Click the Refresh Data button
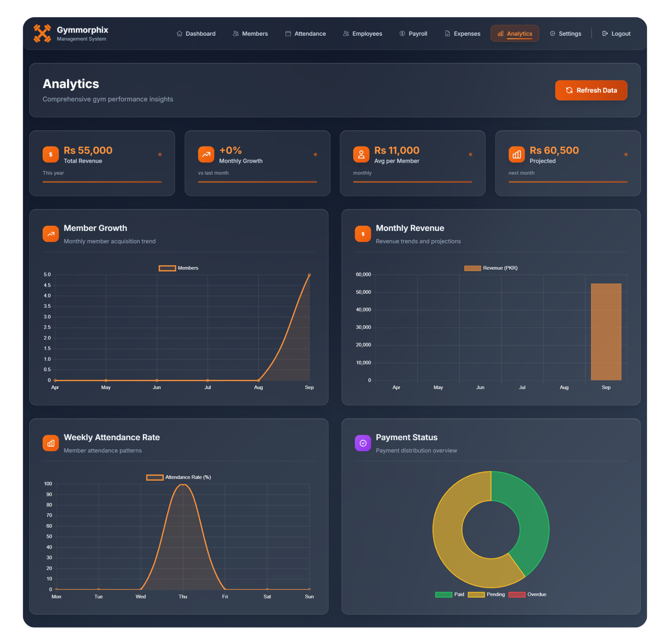670x644 pixels. [x=591, y=90]
